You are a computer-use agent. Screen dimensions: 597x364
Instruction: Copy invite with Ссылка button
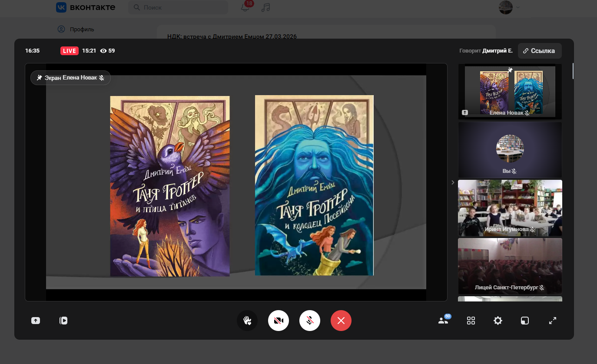pyautogui.click(x=539, y=51)
